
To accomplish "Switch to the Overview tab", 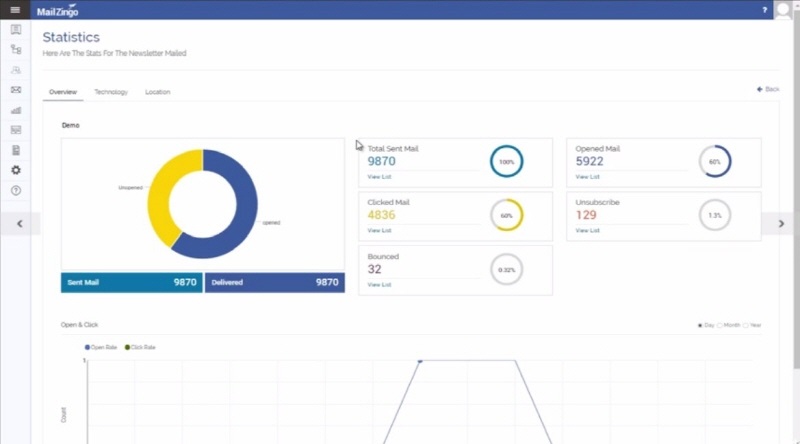I will pyautogui.click(x=63, y=92).
